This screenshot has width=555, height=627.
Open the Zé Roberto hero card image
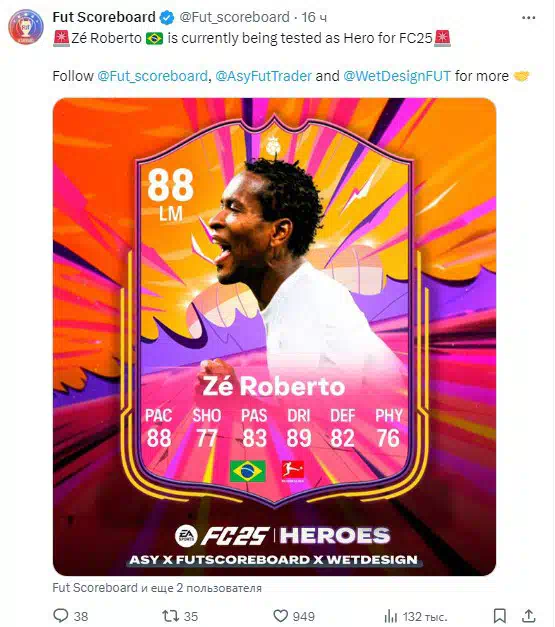point(274,337)
